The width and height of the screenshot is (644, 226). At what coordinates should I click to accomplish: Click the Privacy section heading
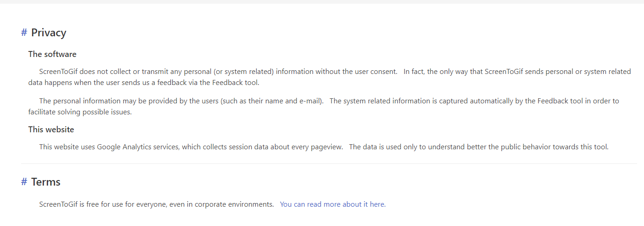49,33
